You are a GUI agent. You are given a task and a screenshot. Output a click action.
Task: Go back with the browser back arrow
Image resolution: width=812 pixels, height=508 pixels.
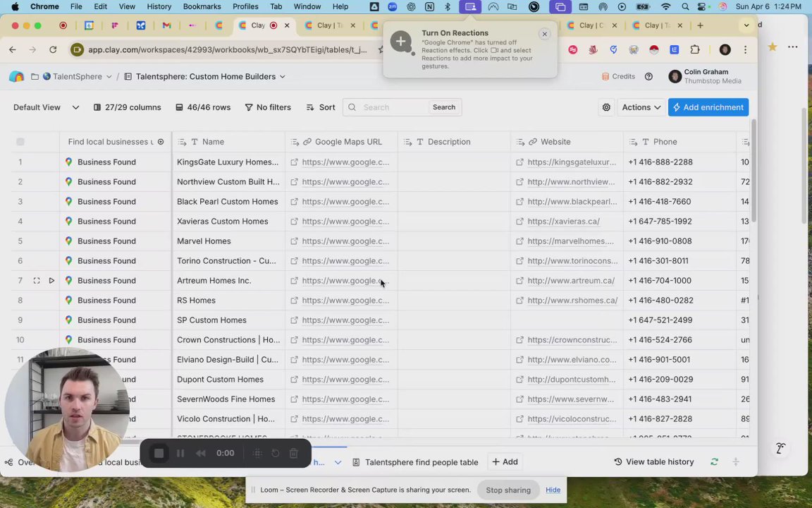click(x=13, y=50)
